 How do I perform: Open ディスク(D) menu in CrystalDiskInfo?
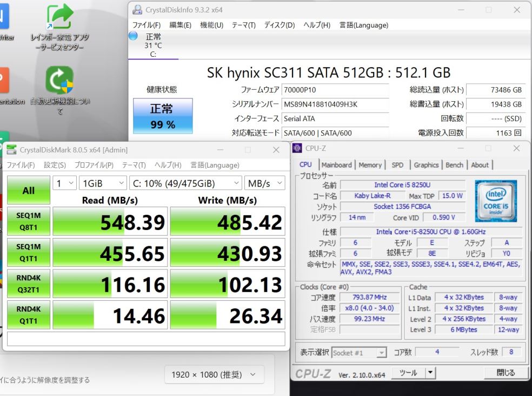pos(280,25)
